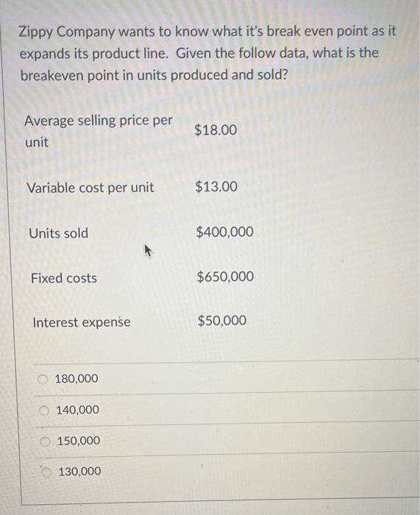Click the Average selling price per unit label
The width and height of the screenshot is (420, 515).
[x=98, y=132]
